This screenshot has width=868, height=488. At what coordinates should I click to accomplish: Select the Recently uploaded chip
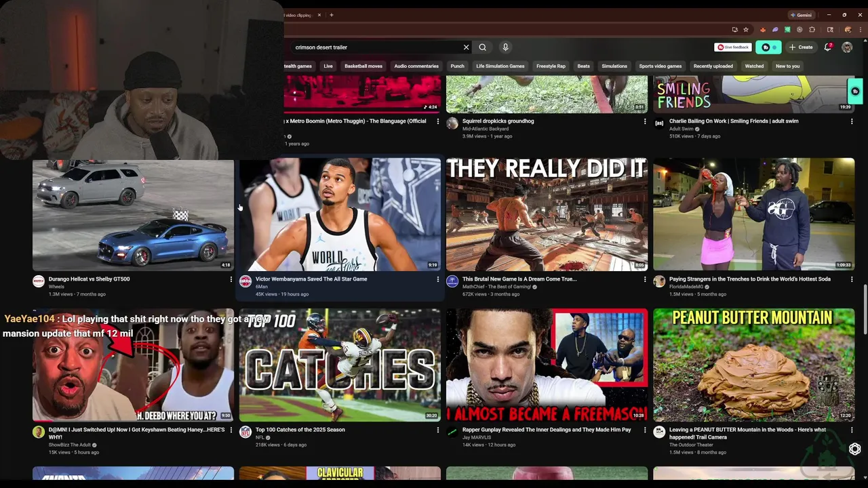click(713, 66)
